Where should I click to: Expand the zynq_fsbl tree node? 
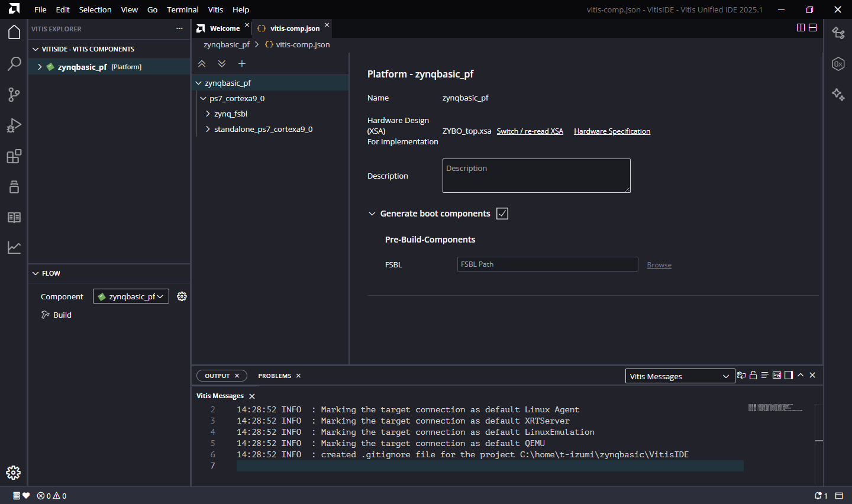(208, 114)
